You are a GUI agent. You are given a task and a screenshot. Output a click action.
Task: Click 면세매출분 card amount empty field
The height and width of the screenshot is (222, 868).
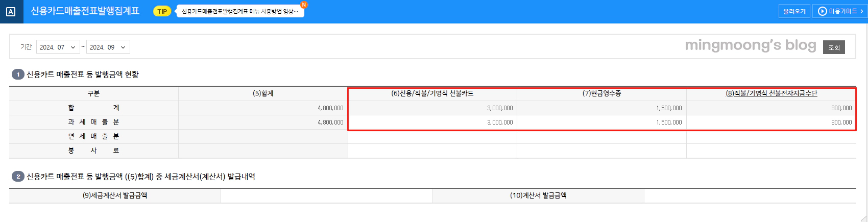(432, 136)
